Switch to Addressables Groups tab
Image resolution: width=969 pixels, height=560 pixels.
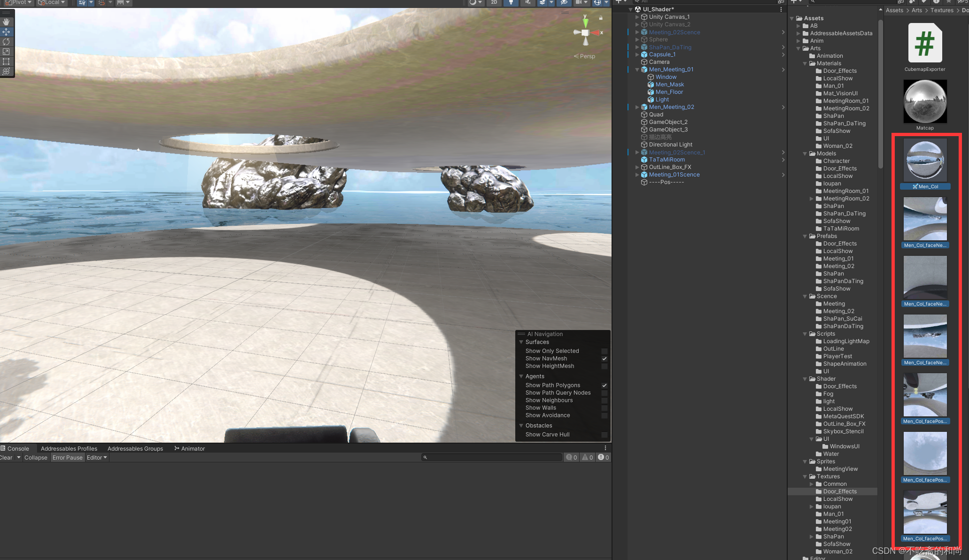135,448
